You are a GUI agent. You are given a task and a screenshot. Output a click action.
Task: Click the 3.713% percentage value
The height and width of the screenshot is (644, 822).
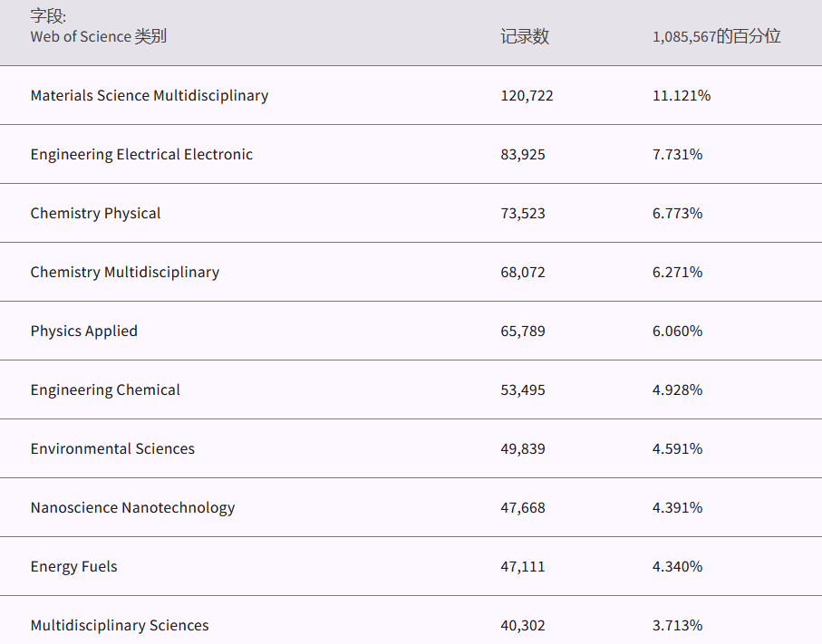tap(677, 625)
